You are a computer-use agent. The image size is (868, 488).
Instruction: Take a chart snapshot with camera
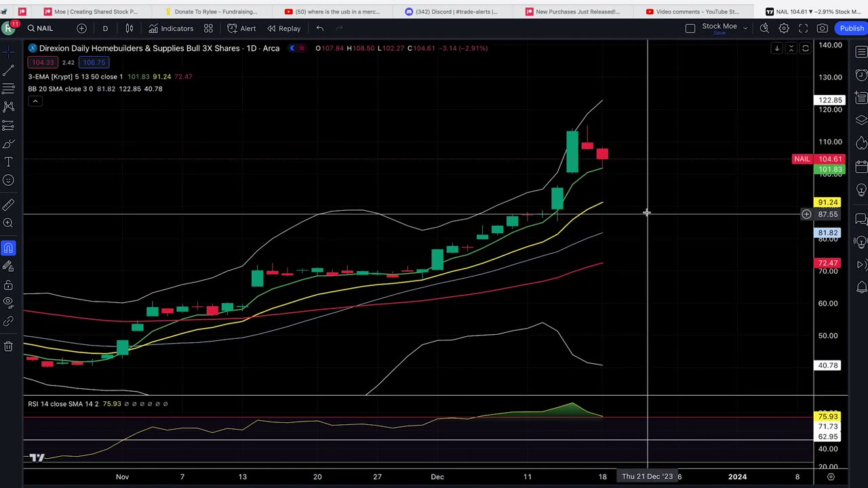822,28
